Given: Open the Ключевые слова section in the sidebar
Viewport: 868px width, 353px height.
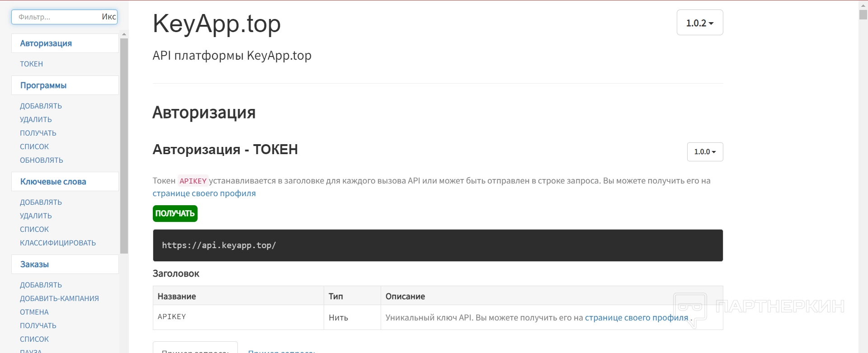Looking at the screenshot, I should pos(65,182).
